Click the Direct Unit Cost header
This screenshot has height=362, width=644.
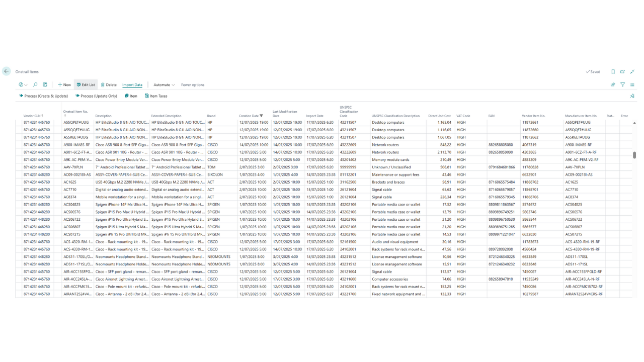[x=440, y=116]
